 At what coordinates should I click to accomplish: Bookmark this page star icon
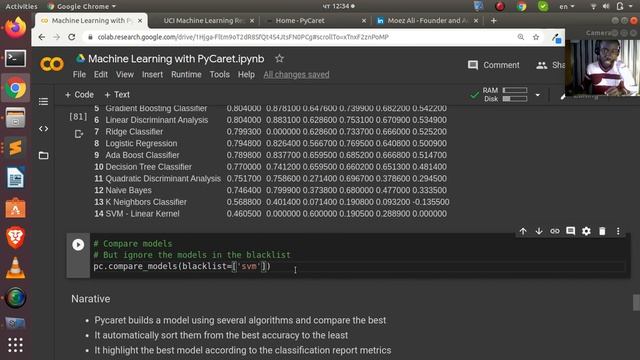[x=536, y=37]
